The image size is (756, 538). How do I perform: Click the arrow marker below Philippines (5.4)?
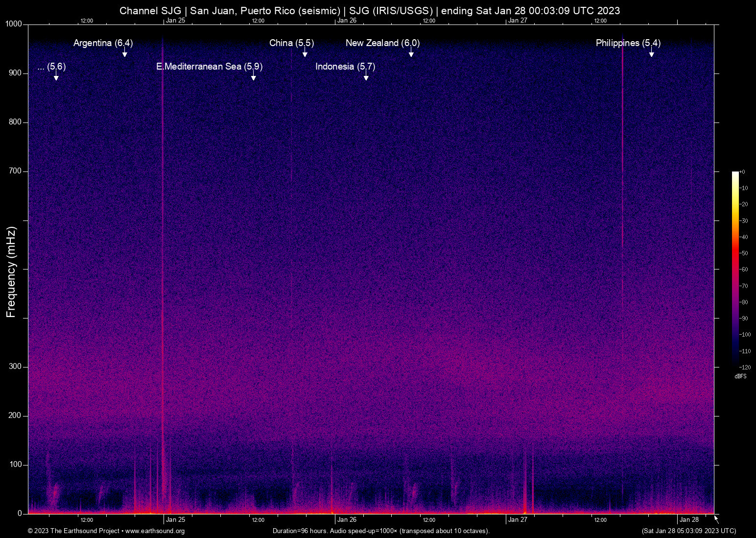click(x=651, y=53)
